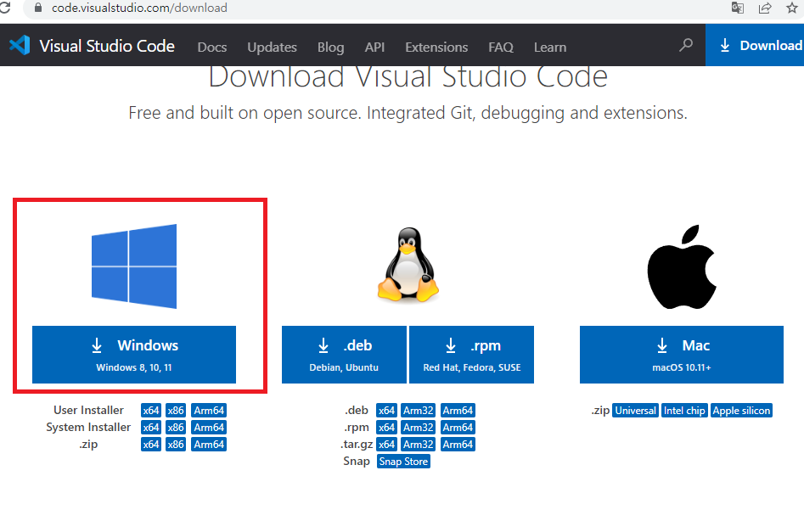This screenshot has width=804, height=532.
Task: Select Mac .zip Intel chip link
Action: coord(684,411)
